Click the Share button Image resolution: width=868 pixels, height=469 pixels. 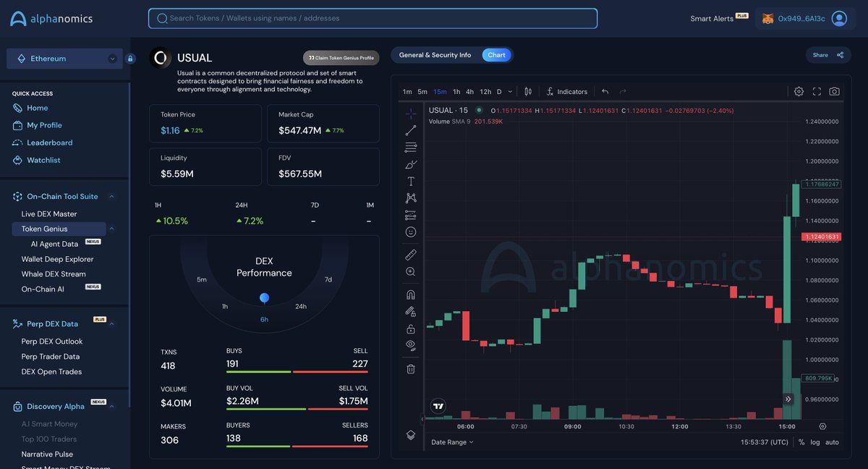(x=828, y=55)
